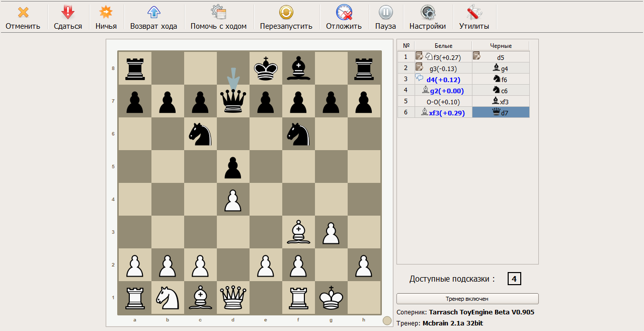Resign the game with Сдаться

68,13
